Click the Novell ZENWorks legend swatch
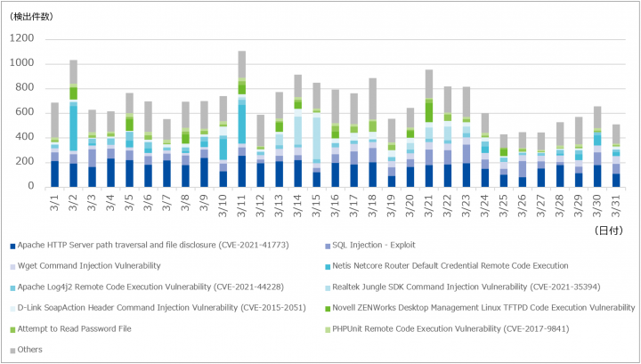 click(328, 309)
